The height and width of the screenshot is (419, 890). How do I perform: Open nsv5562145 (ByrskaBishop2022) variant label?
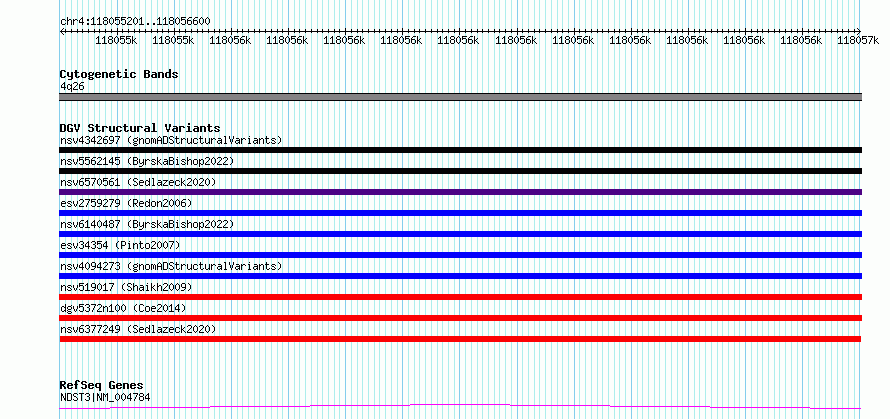(x=147, y=161)
